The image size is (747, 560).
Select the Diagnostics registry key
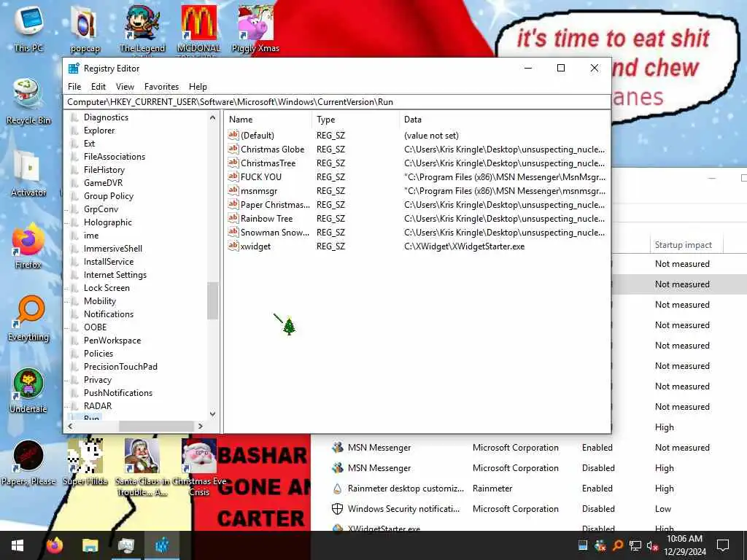coord(106,117)
